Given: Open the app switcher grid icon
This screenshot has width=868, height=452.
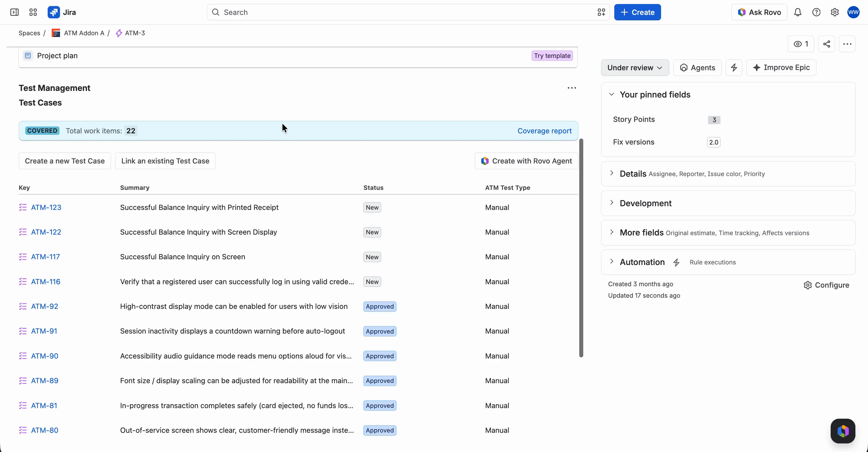Looking at the screenshot, I should 33,12.
